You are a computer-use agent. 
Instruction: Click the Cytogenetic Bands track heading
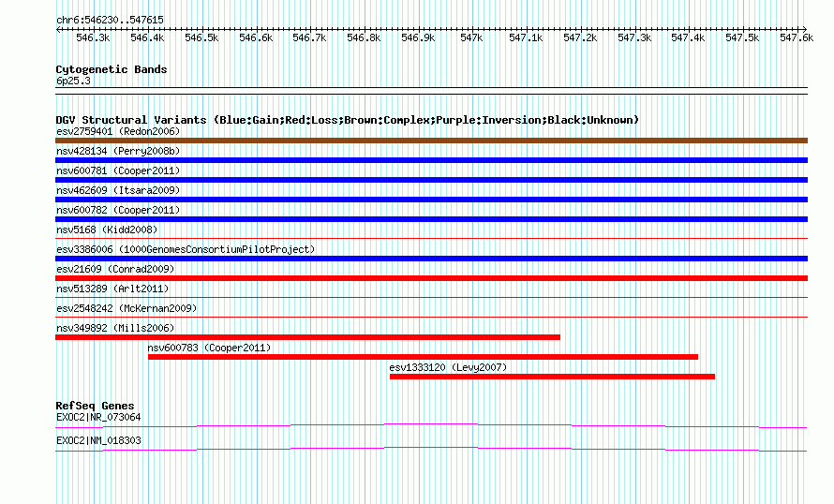(112, 69)
